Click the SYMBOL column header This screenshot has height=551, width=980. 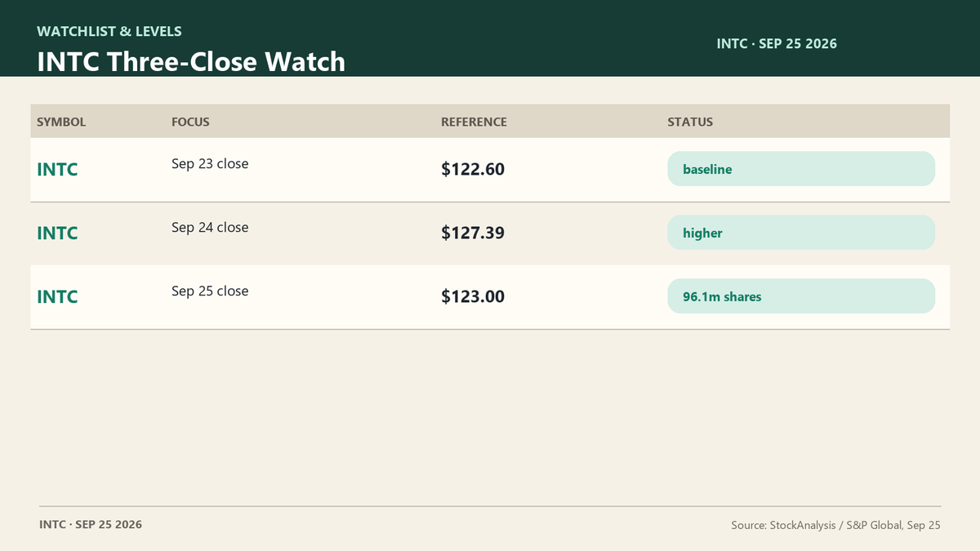pos(61,122)
